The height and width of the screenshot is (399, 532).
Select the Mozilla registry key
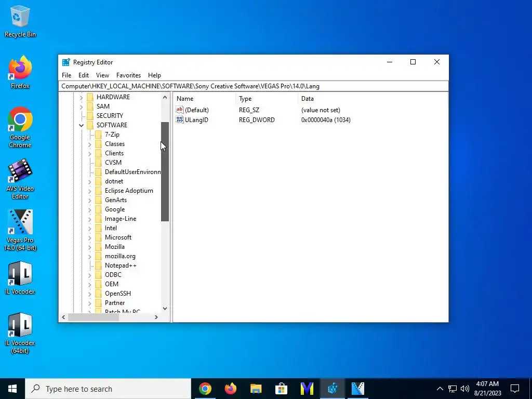(115, 247)
